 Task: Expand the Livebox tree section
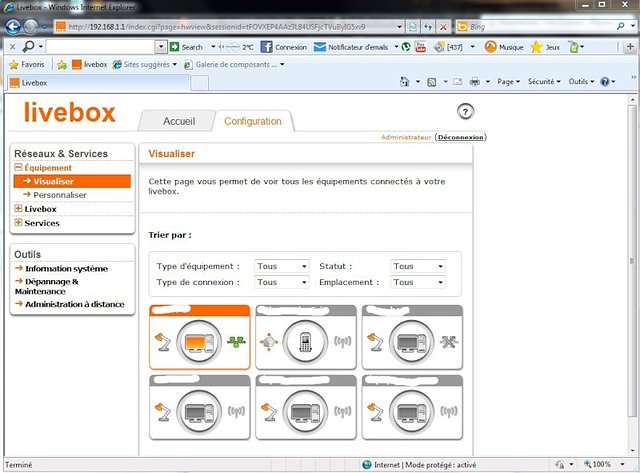pyautogui.click(x=19, y=209)
